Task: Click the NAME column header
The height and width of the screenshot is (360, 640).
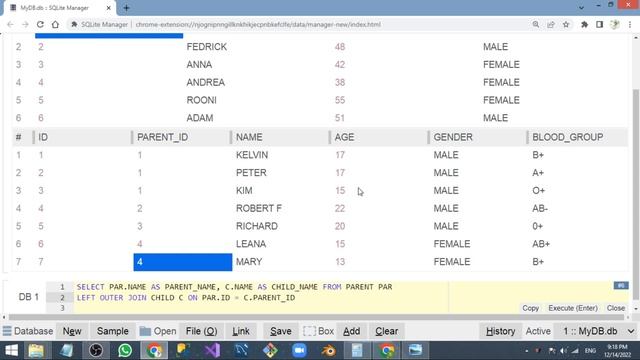Action: tap(249, 137)
